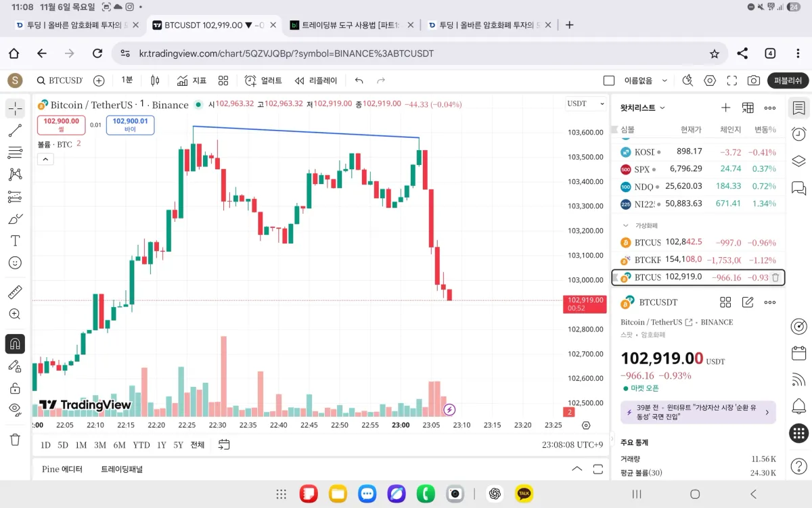Undo the last chart action

(x=359, y=80)
